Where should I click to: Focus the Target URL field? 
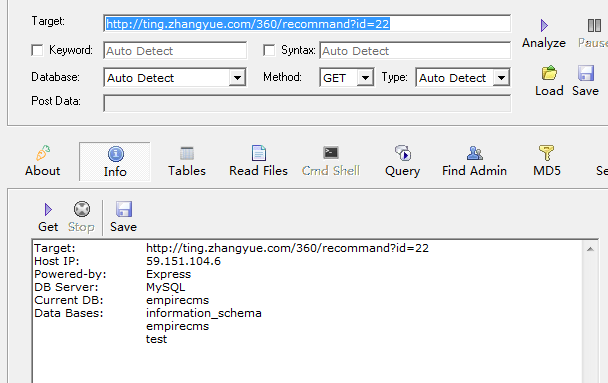point(307,24)
